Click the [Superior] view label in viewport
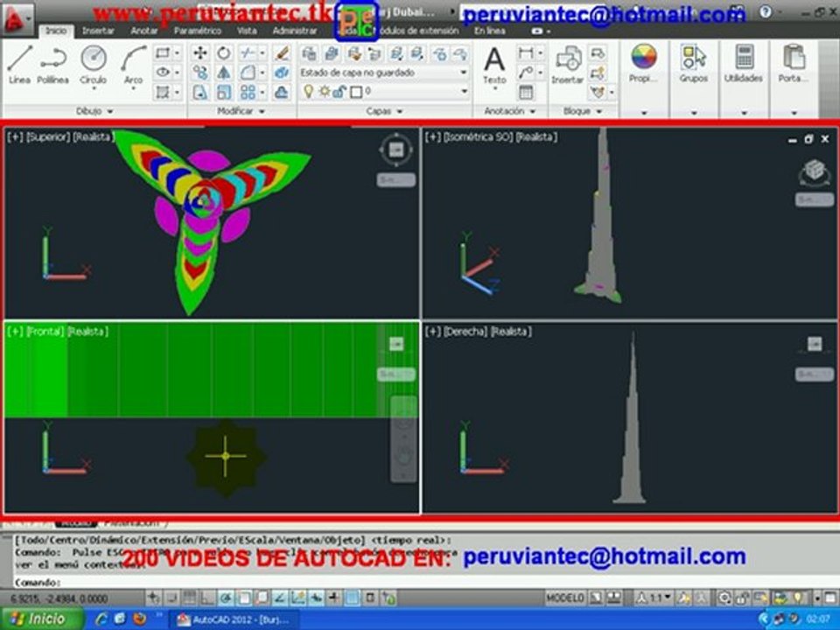Screen dimensions: 840x630 click(48, 137)
